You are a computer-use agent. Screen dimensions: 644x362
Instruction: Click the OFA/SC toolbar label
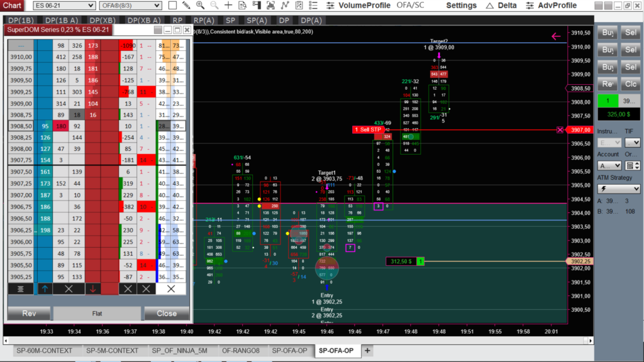410,5
